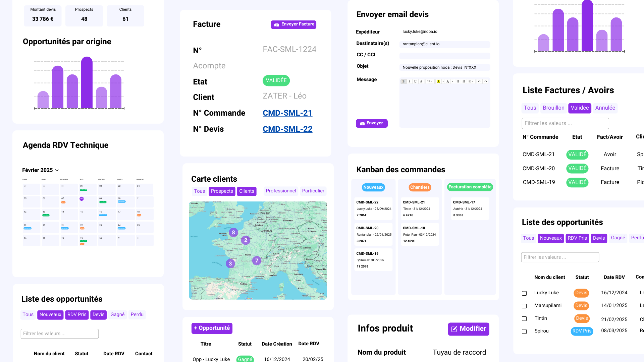Tick the checkbox for Tintin
This screenshot has width=644, height=362.
coord(524,319)
